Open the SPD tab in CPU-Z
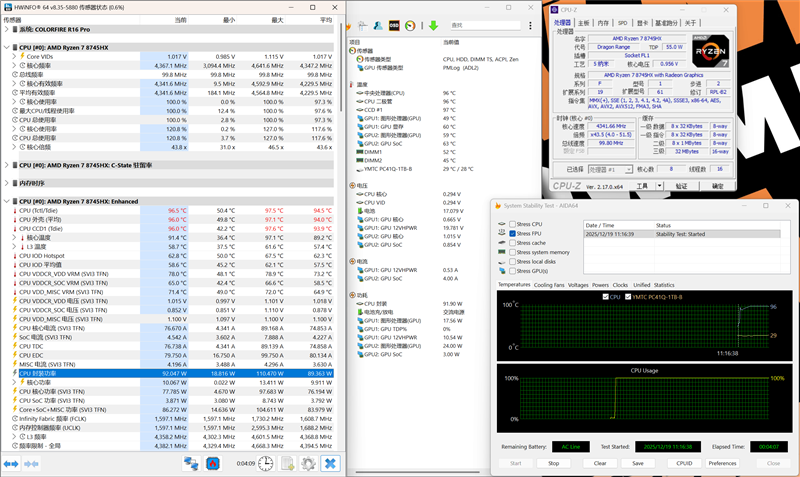800x477 pixels. point(622,21)
